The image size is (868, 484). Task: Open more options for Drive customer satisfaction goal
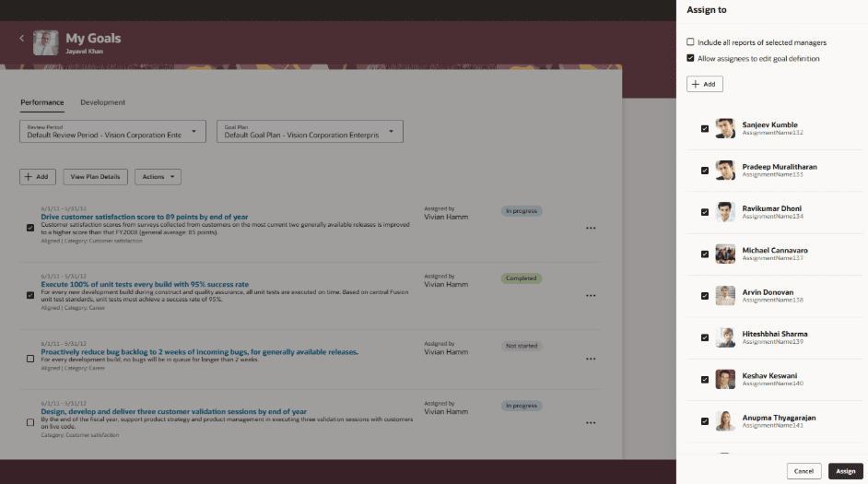[591, 228]
